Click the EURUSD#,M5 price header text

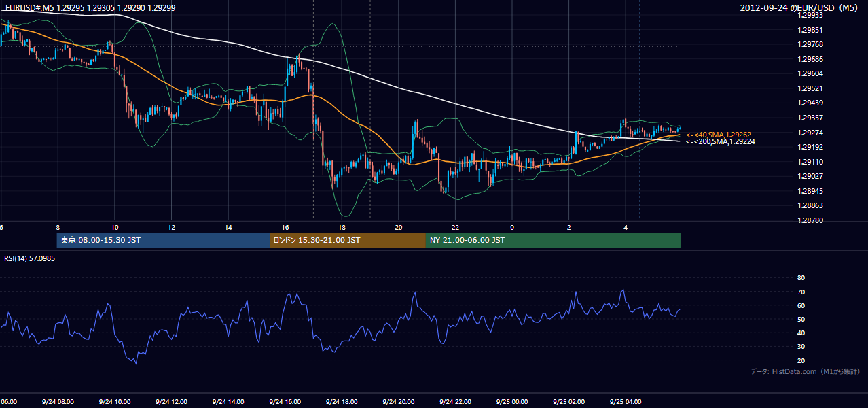[90, 7]
